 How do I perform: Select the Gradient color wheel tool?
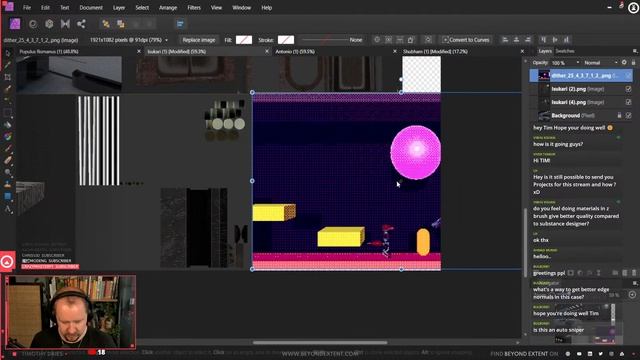point(8,136)
